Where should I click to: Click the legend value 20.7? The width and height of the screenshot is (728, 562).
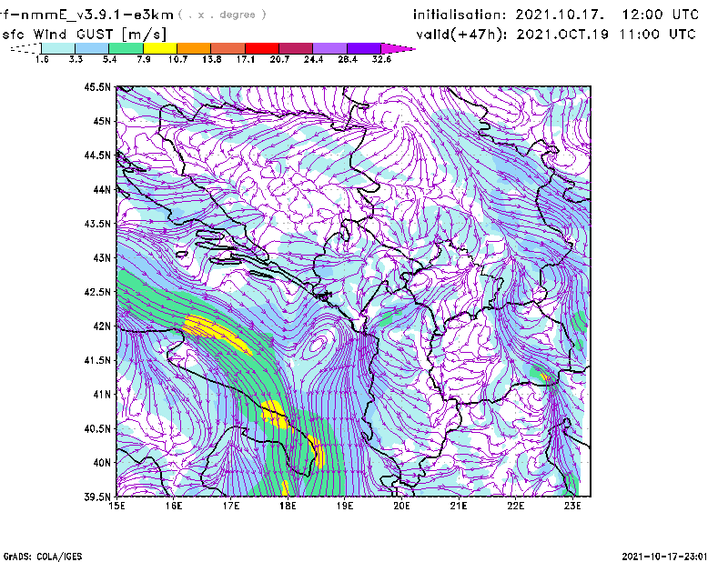pos(279,59)
